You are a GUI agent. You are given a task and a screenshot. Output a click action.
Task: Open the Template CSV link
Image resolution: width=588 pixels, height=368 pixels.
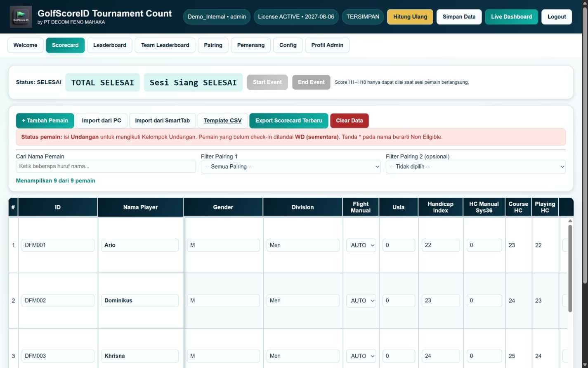click(x=223, y=121)
